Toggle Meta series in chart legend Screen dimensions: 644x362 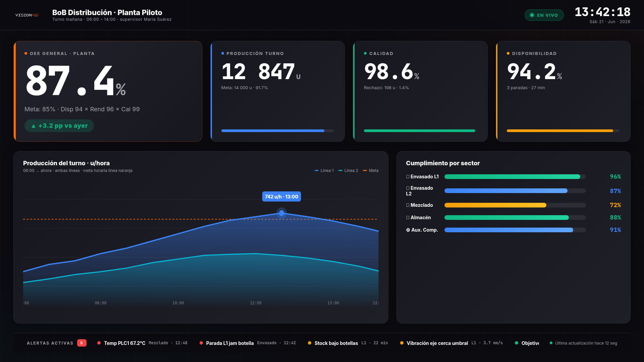pyautogui.click(x=371, y=171)
